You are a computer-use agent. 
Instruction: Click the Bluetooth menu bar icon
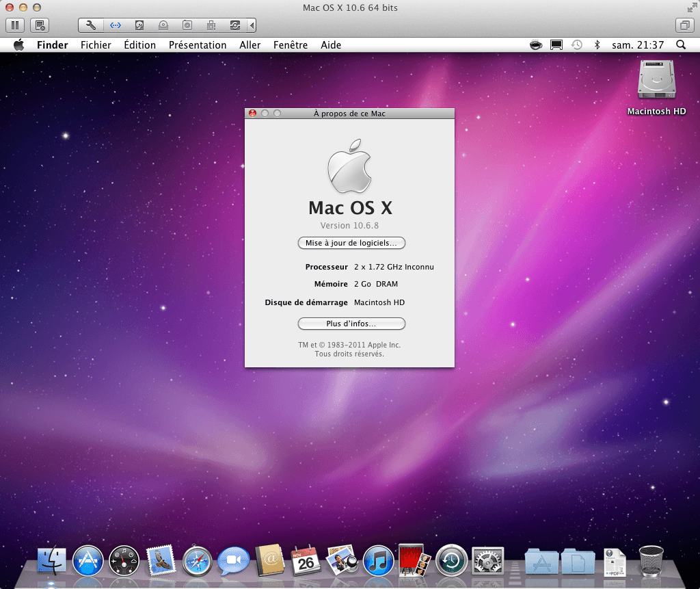pos(597,44)
